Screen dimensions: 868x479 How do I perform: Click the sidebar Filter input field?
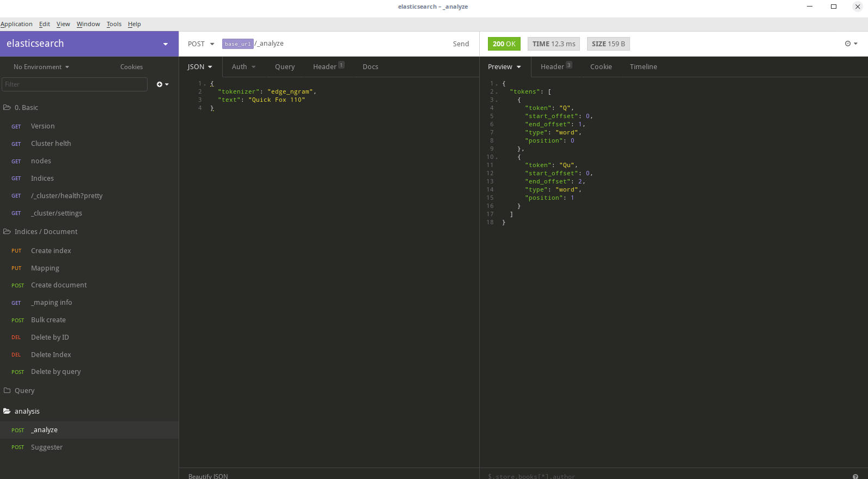click(x=75, y=84)
